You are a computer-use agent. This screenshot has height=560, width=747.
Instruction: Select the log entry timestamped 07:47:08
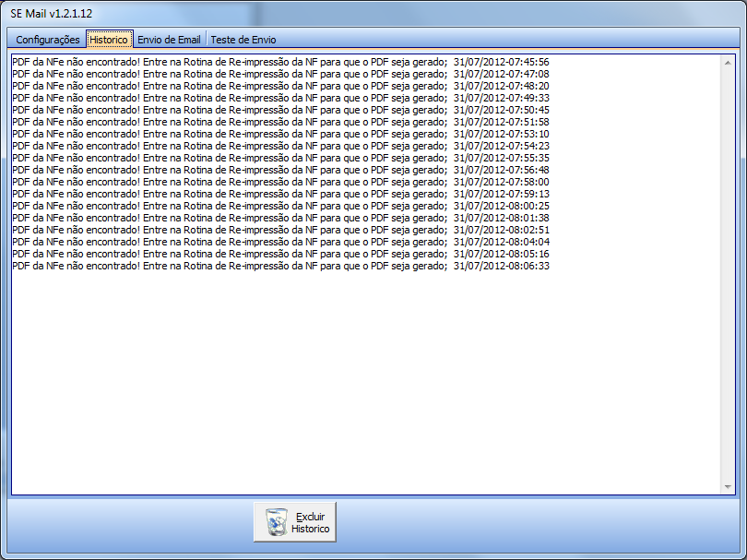[x=280, y=74]
